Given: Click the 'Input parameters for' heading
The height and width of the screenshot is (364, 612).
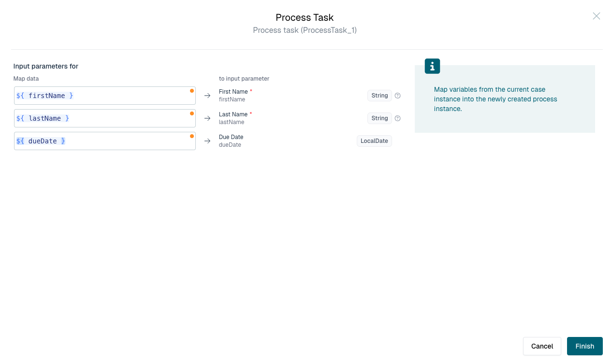Looking at the screenshot, I should [46, 66].
